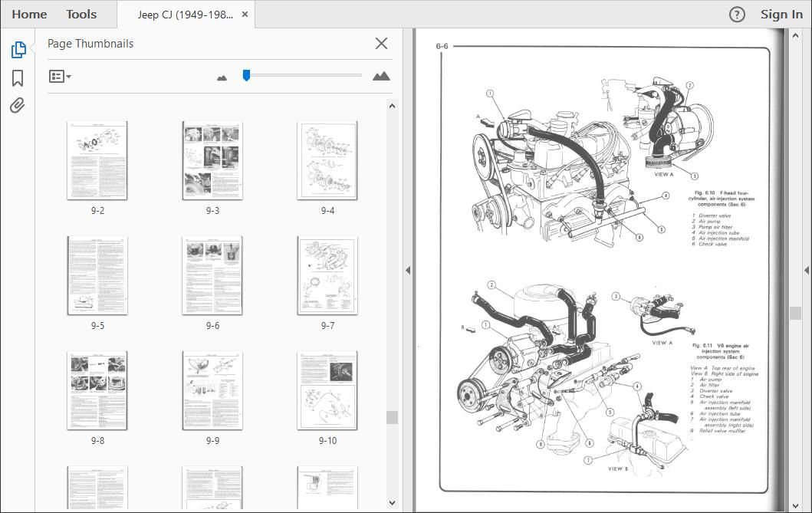Select page thumbnail 9-9
The width and height of the screenshot is (812, 513).
(212, 390)
